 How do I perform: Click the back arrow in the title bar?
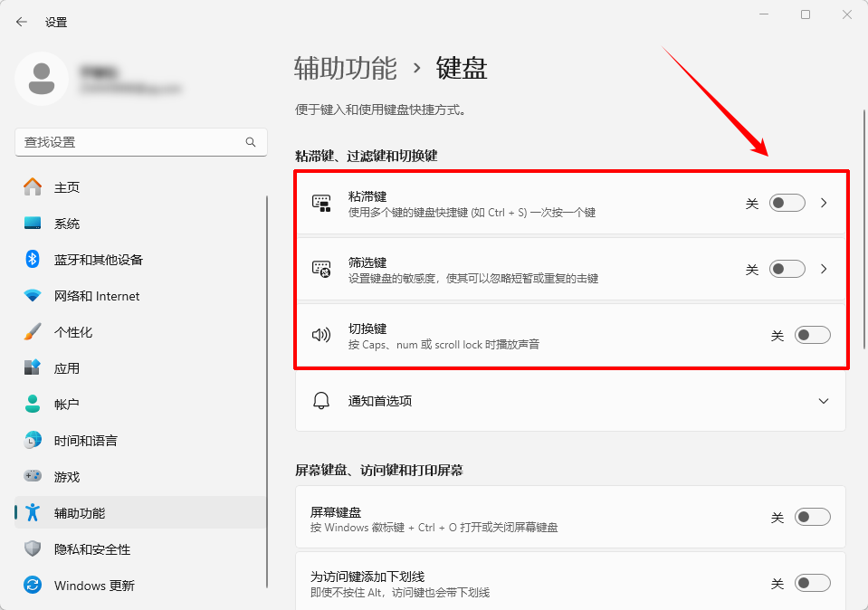22,22
